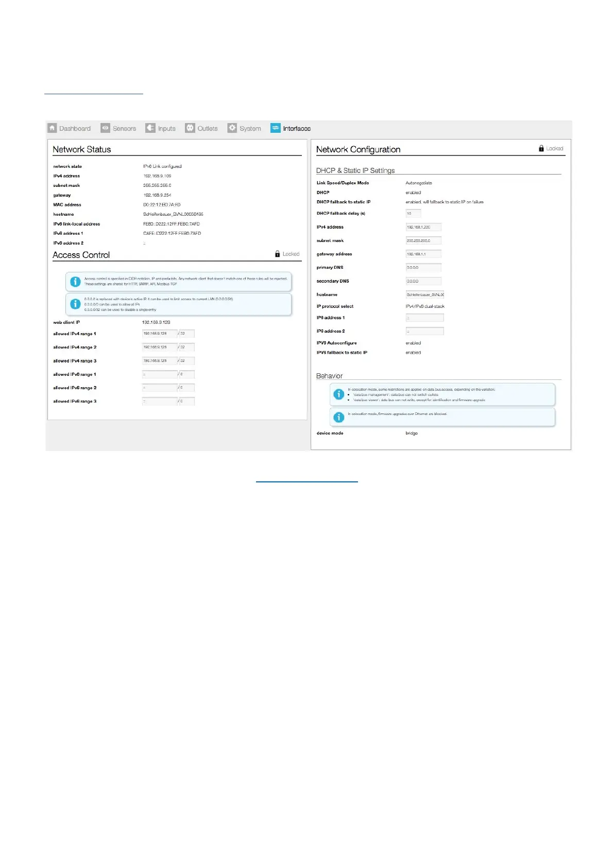Click the IPv6 address 1 value starting CAFE
Image resolution: width=614 pixels, height=868 pixels.
172,233
